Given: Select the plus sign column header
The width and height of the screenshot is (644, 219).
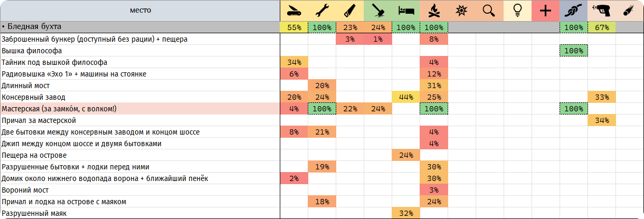Looking at the screenshot, I should [546, 11].
